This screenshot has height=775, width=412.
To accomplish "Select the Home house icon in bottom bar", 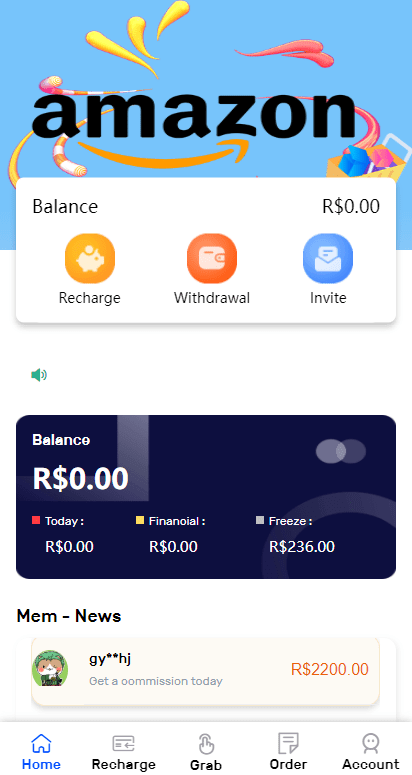I will 41,743.
